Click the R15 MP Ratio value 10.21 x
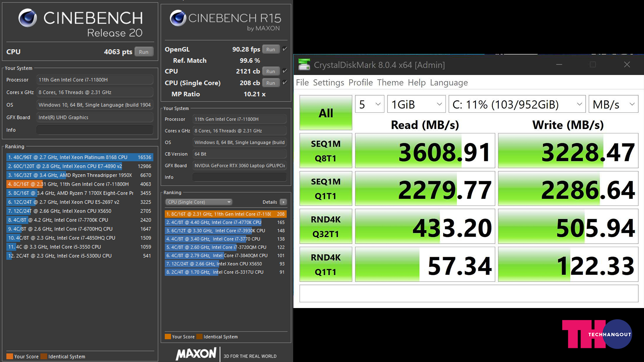Image resolution: width=644 pixels, height=362 pixels. 255,94
